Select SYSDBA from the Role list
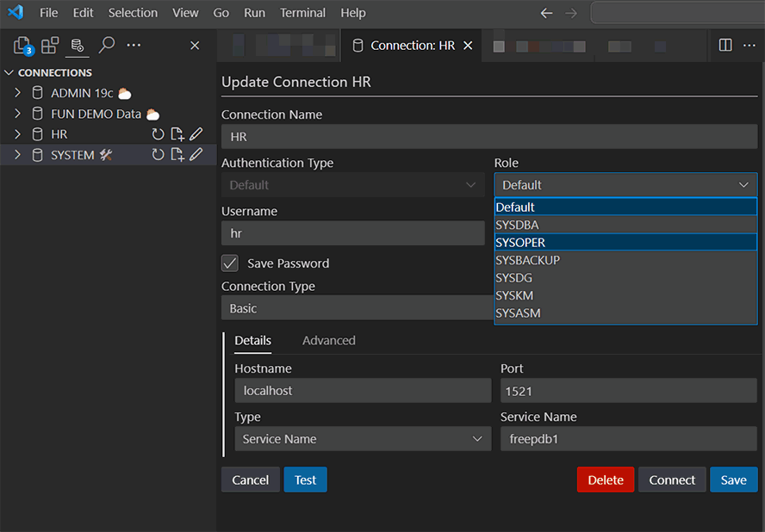This screenshot has height=532, width=765. point(517,225)
